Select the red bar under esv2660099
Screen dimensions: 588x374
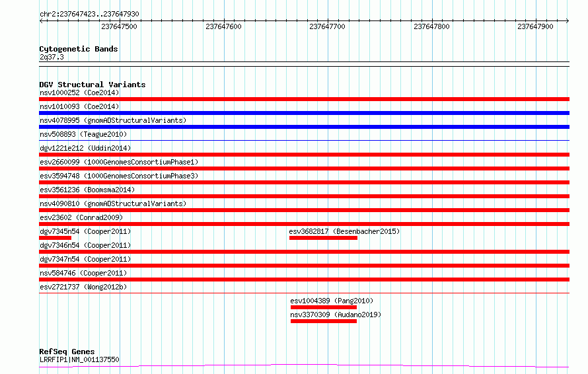coord(304,168)
